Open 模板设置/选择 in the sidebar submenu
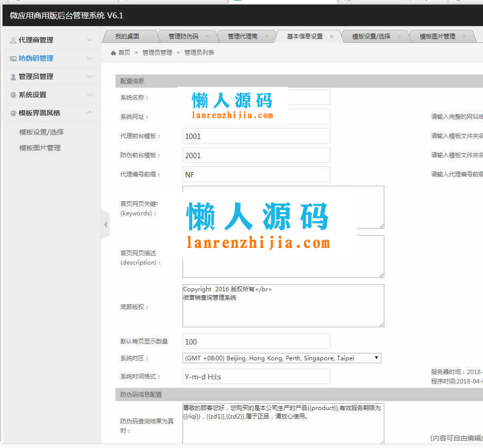Viewport: 483px width, 448px height. click(x=41, y=132)
